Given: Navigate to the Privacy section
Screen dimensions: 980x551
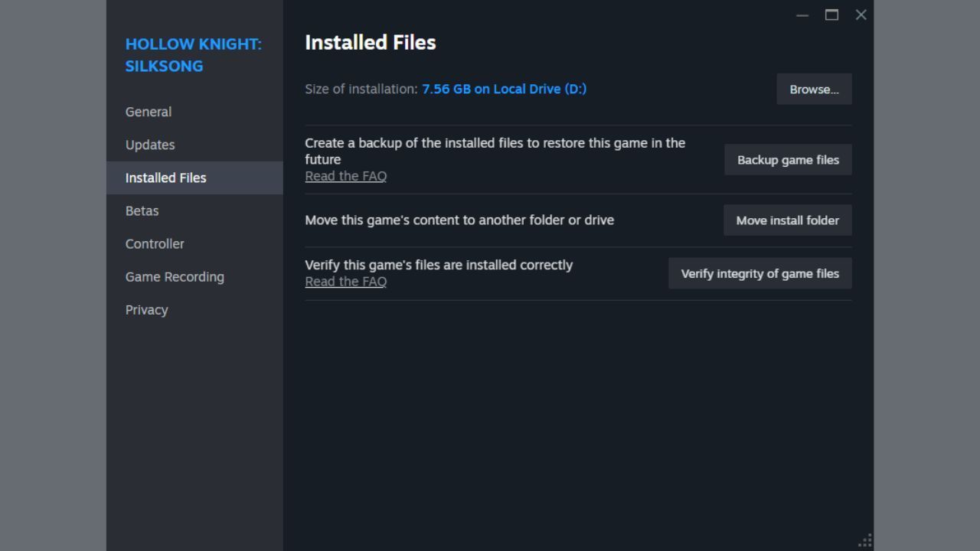Looking at the screenshot, I should (147, 310).
